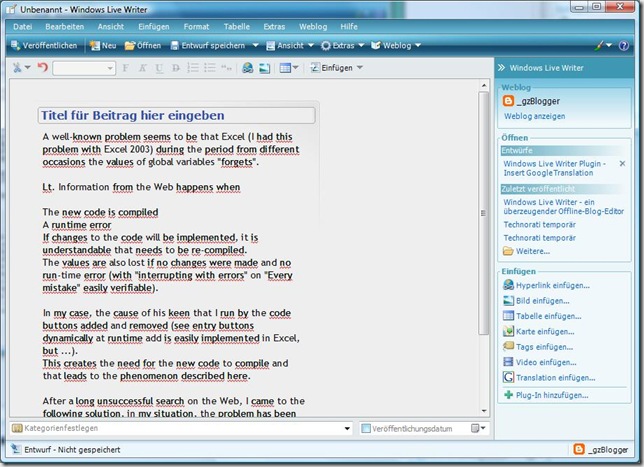Open the publish date calendar dropdown
644x467 pixels.
pos(478,428)
